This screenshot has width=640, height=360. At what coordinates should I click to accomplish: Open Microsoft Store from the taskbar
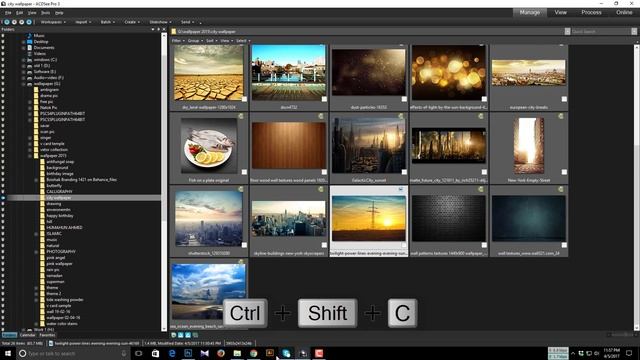coord(155,353)
